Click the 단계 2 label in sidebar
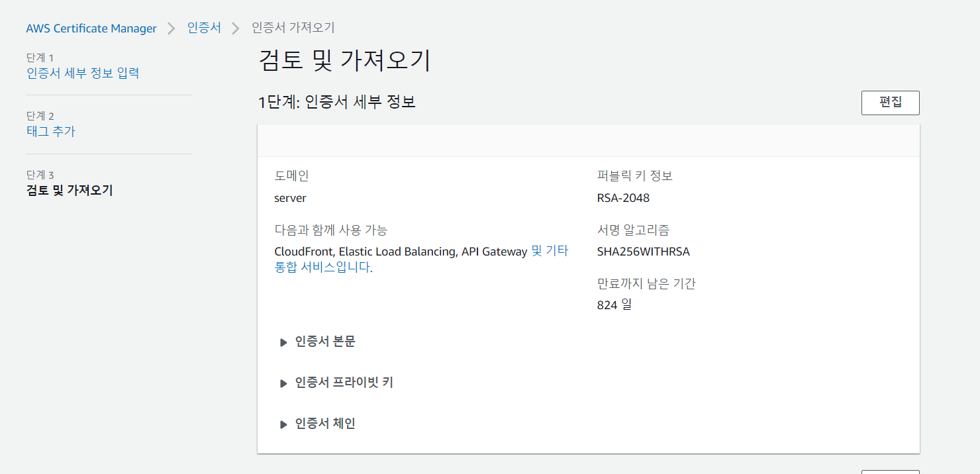Screen dimensions: 980x474 [x=40, y=116]
